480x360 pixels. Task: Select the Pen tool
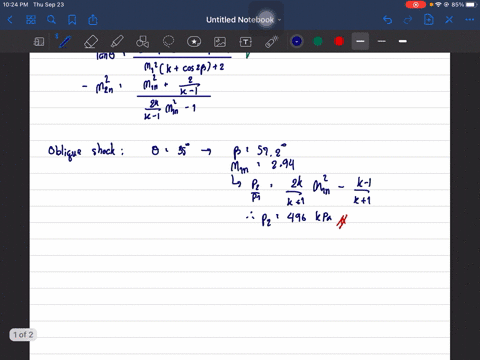click(x=64, y=41)
